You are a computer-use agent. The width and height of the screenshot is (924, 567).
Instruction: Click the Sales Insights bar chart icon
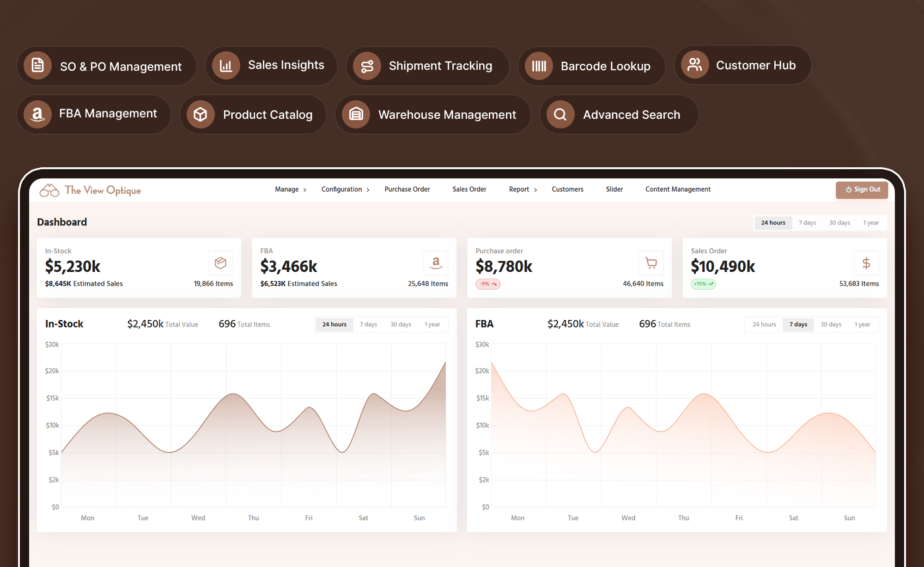[x=226, y=65]
